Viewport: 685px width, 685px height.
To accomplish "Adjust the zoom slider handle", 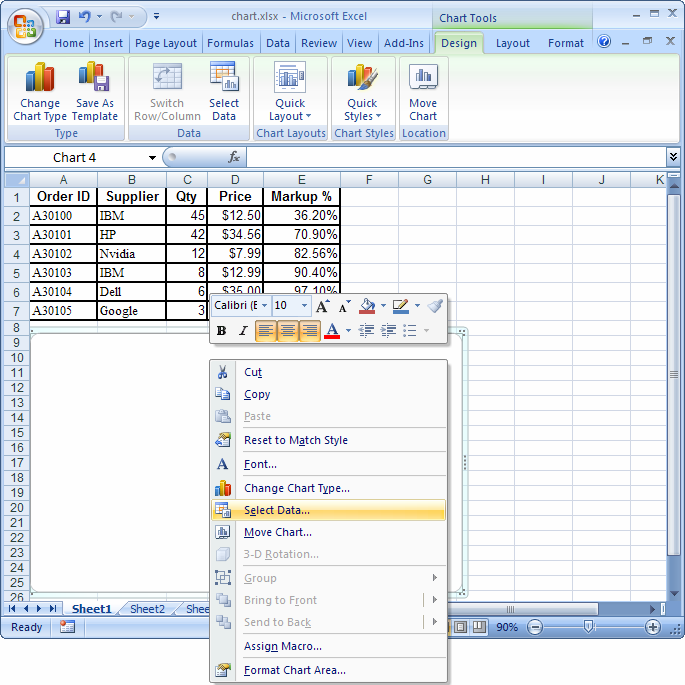I will [588, 627].
